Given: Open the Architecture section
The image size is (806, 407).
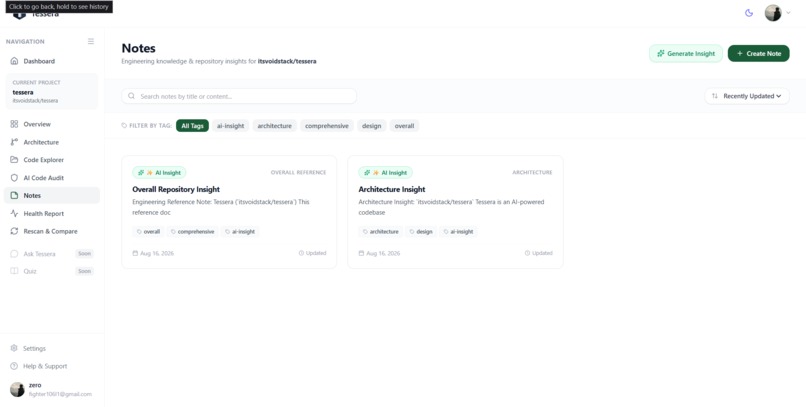Looking at the screenshot, I should [51, 142].
